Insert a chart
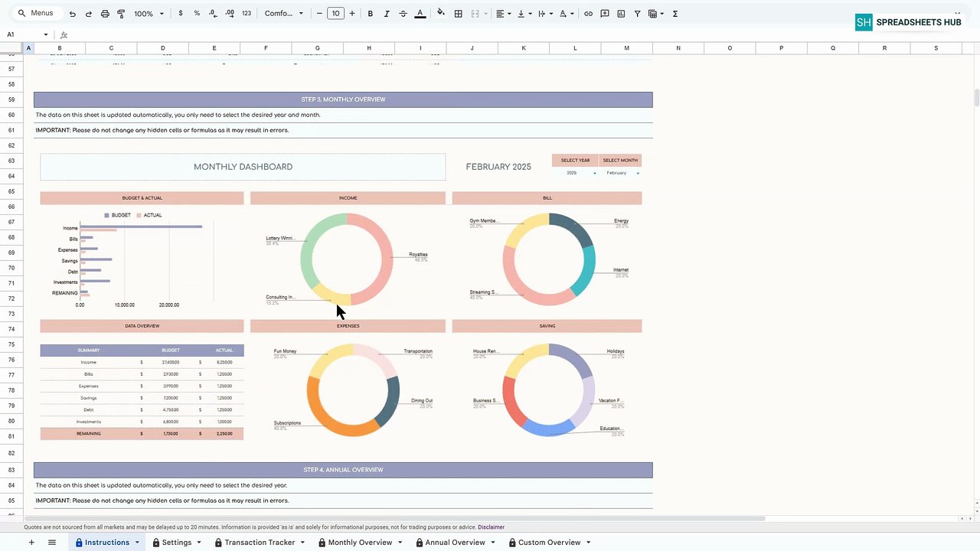The height and width of the screenshot is (551, 980). [x=621, y=14]
